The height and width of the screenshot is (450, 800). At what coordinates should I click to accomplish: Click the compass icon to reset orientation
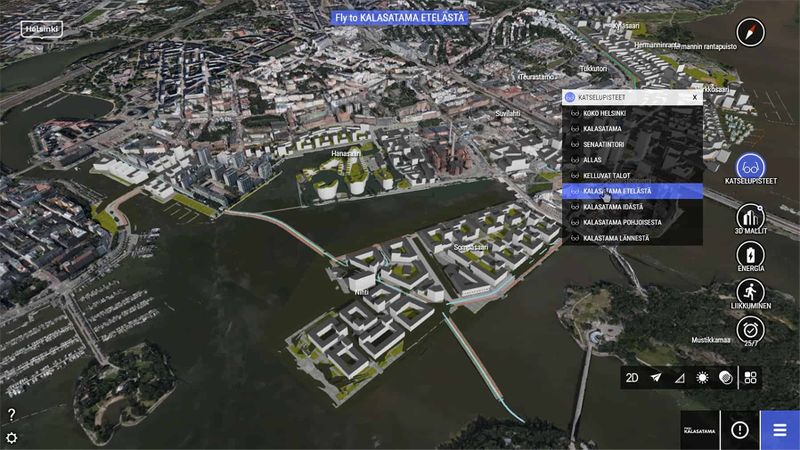coord(750,32)
